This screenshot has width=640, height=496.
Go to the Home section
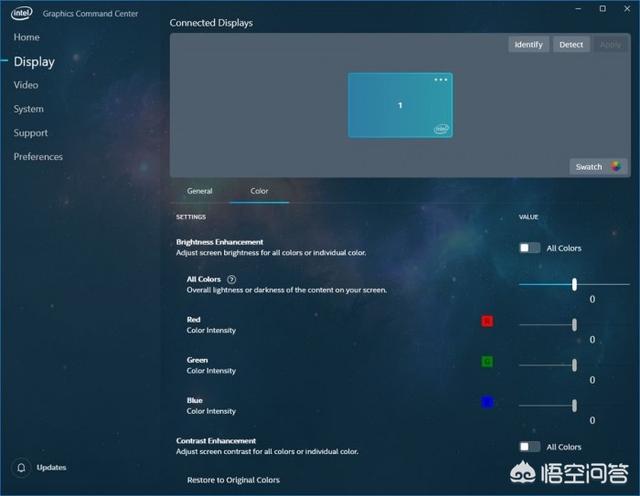(x=27, y=37)
